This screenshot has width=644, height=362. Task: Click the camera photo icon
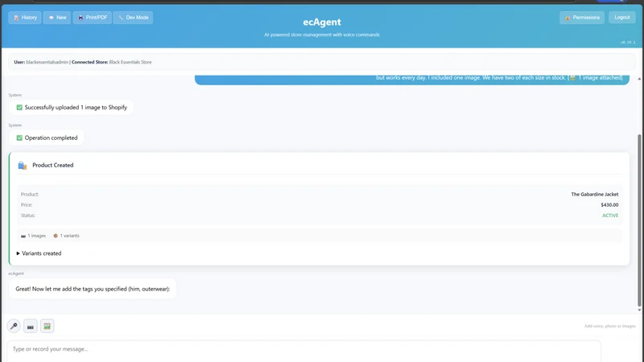point(31,327)
